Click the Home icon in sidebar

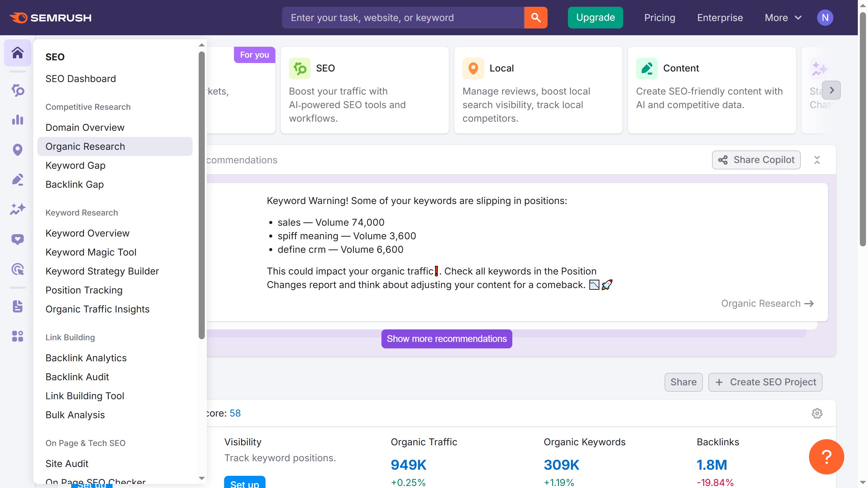tap(18, 53)
